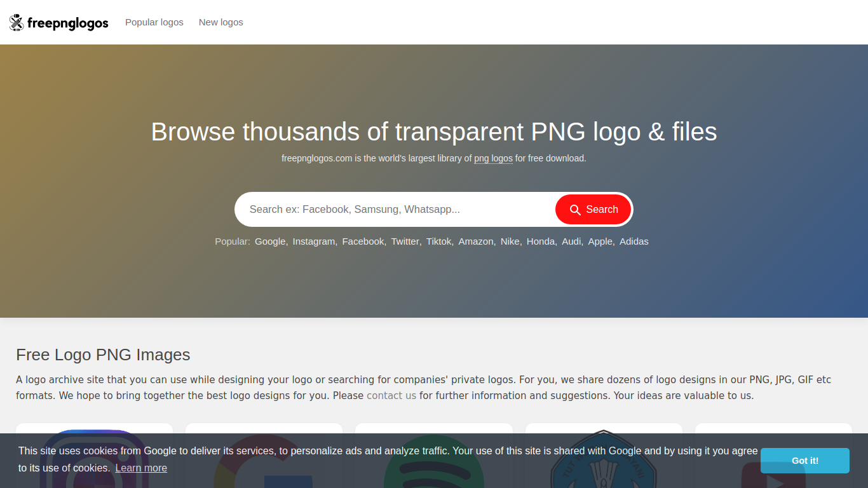Select the popular search term Apple
This screenshot has width=868, height=488.
[x=600, y=241]
